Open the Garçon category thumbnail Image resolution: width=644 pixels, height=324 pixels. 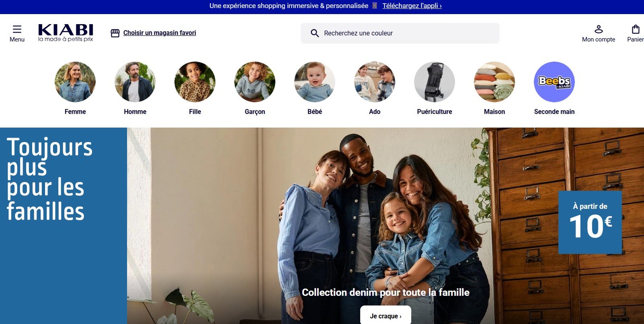[255, 82]
